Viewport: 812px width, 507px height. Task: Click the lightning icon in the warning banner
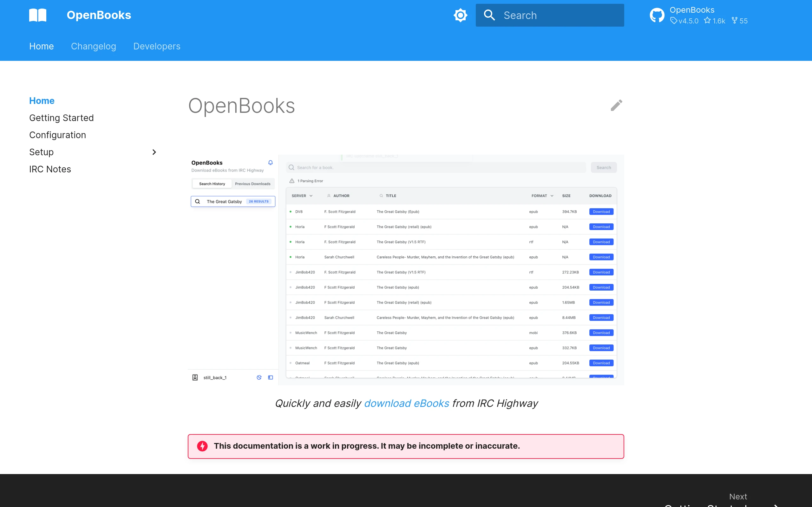tap(202, 446)
